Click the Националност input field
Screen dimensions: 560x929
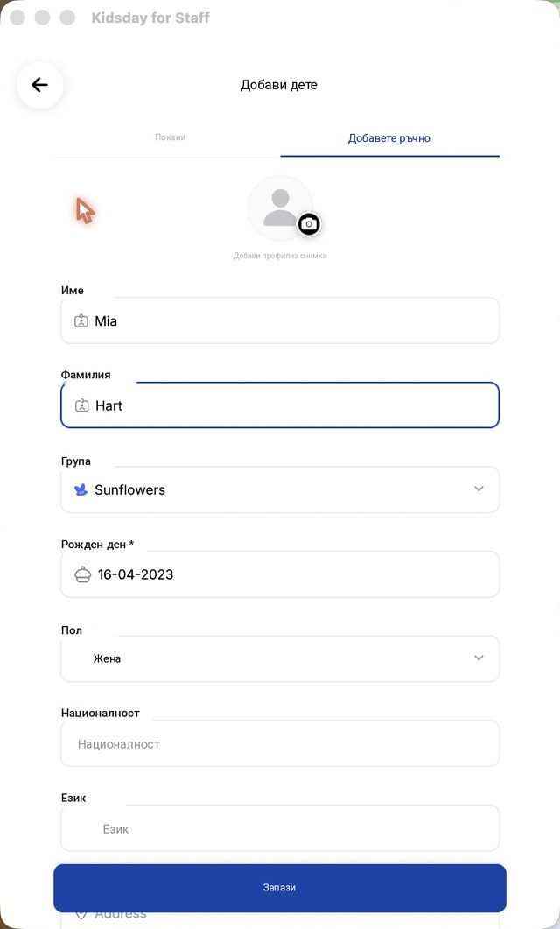point(280,744)
